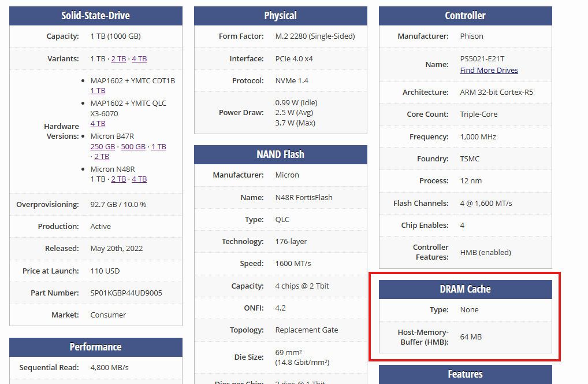Click the Controller section header
The image size is (588, 384).
click(x=466, y=16)
